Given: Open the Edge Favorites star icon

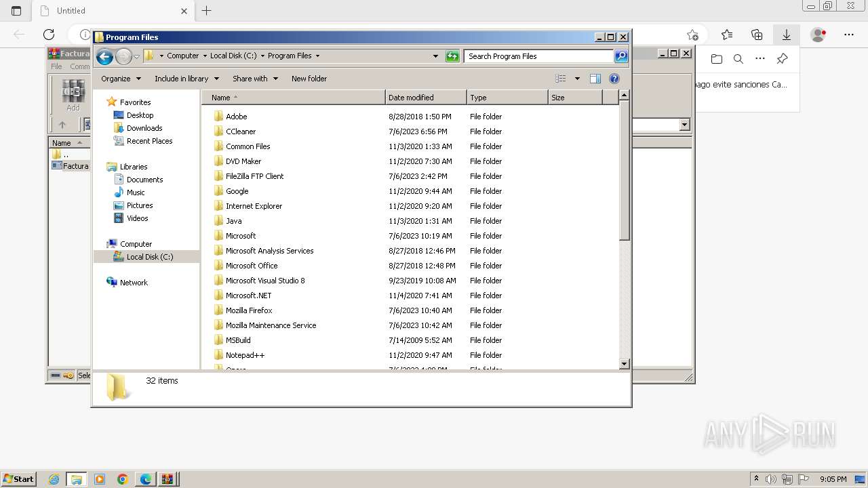Looking at the screenshot, I should [x=727, y=35].
